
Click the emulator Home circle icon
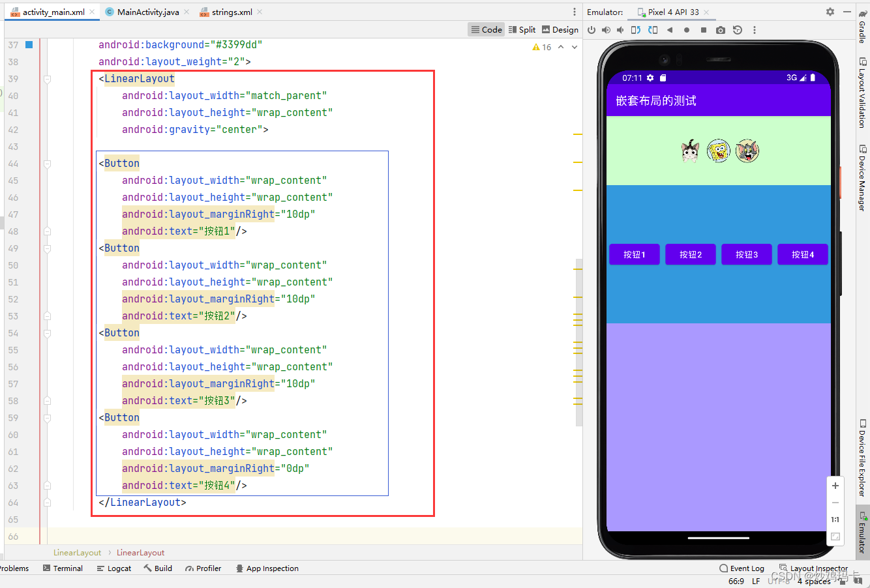(x=687, y=30)
